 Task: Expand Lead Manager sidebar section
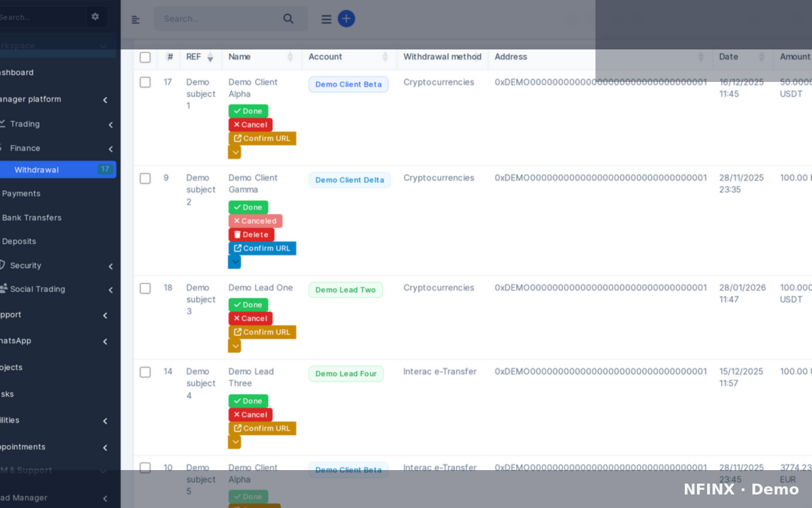(105, 499)
